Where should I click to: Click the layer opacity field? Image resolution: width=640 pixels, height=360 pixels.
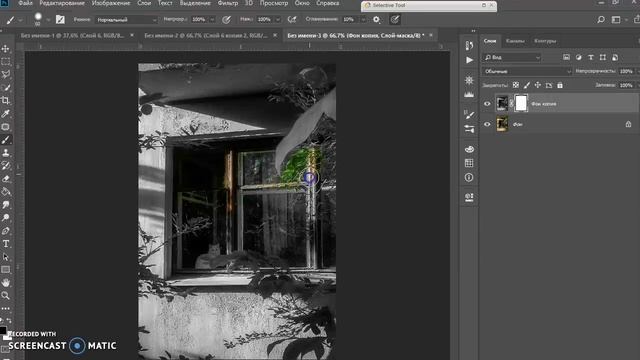tap(626, 71)
